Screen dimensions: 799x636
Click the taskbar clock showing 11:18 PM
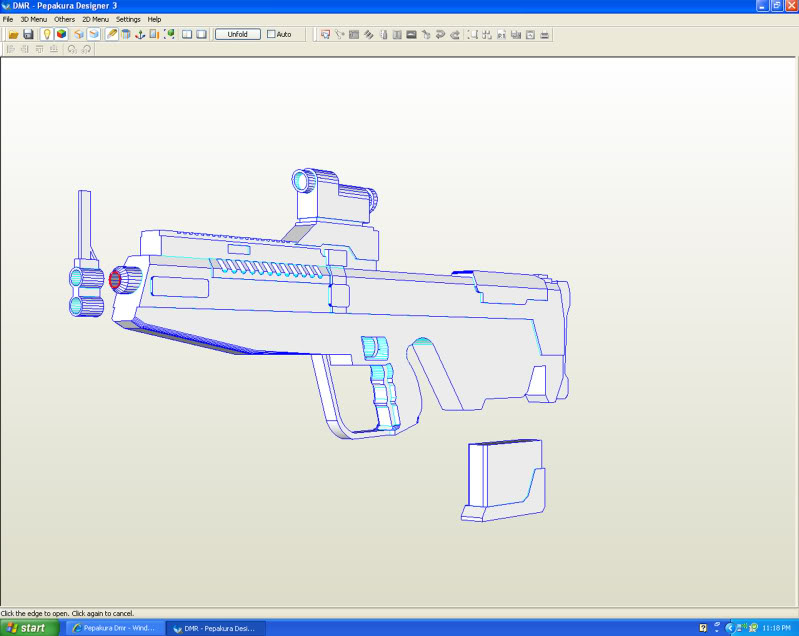coord(777,628)
